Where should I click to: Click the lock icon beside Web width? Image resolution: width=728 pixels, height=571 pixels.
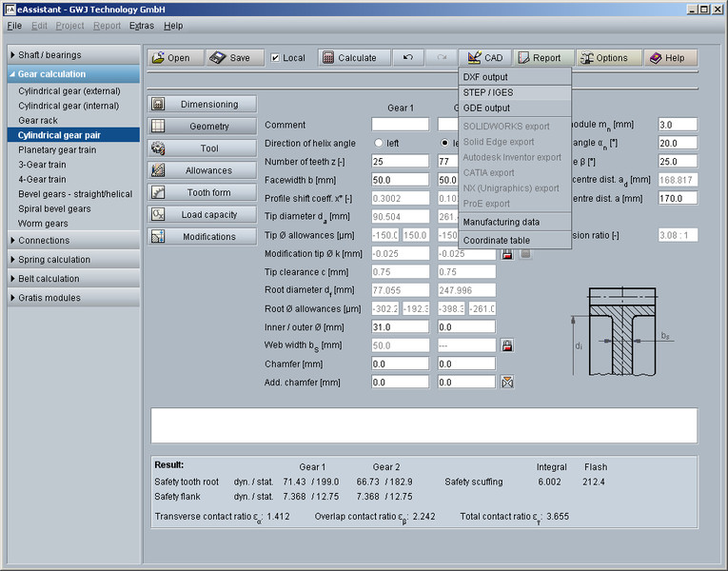pos(507,345)
